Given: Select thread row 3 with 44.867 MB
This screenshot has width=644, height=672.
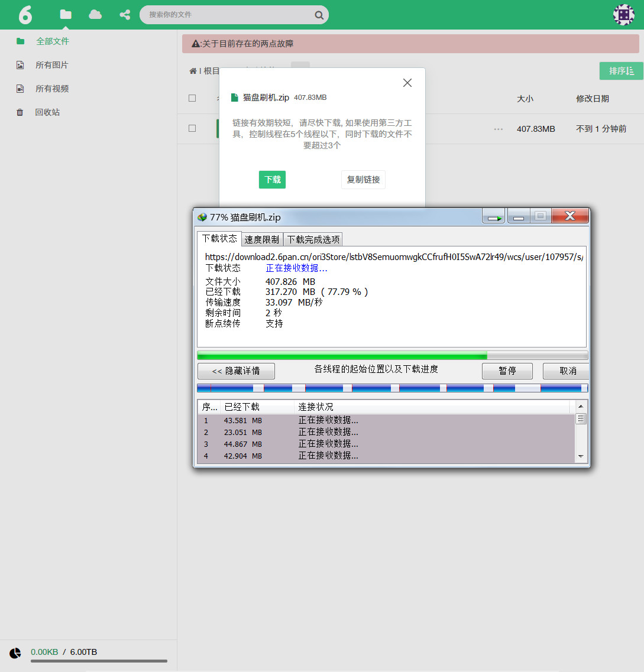Looking at the screenshot, I should tap(386, 444).
